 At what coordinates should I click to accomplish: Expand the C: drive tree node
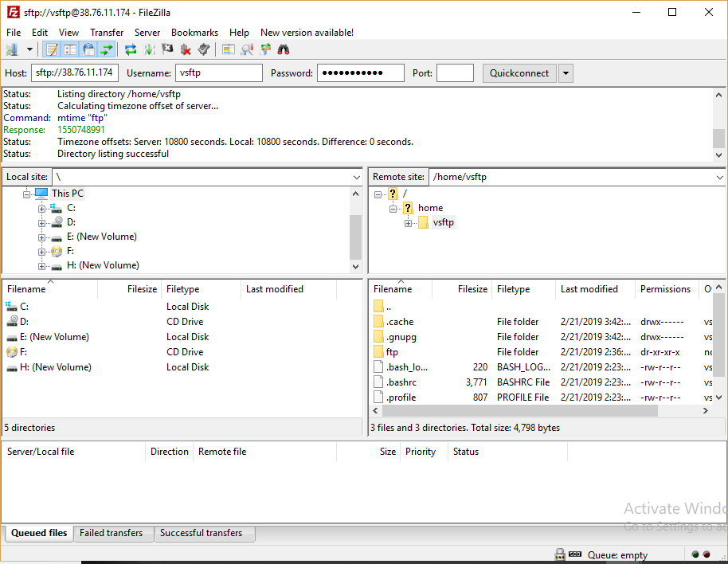click(41, 209)
